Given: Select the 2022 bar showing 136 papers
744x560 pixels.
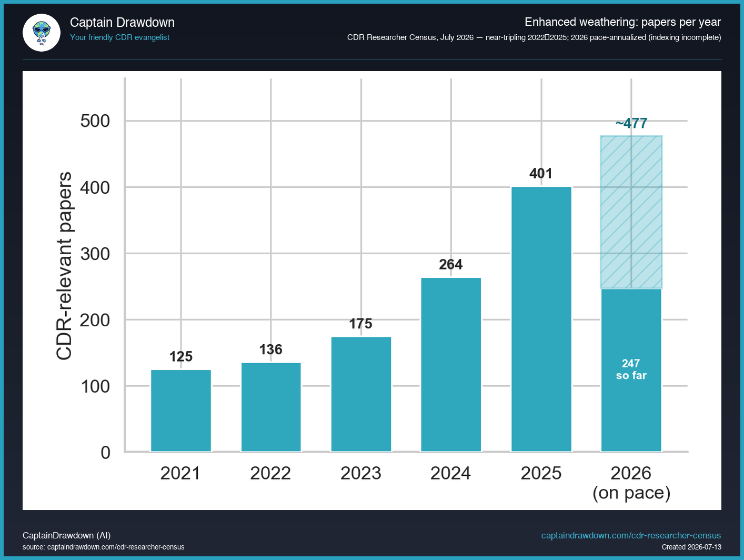Looking at the screenshot, I should [x=271, y=407].
